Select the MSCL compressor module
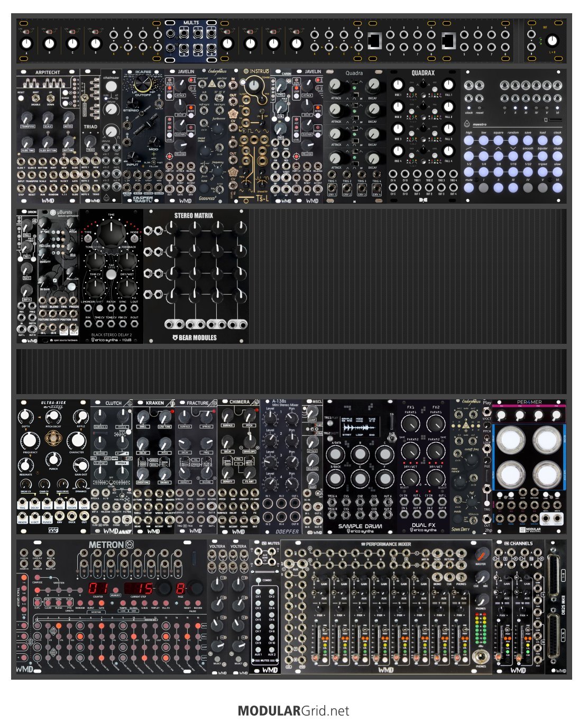The image size is (588, 722). 313,467
